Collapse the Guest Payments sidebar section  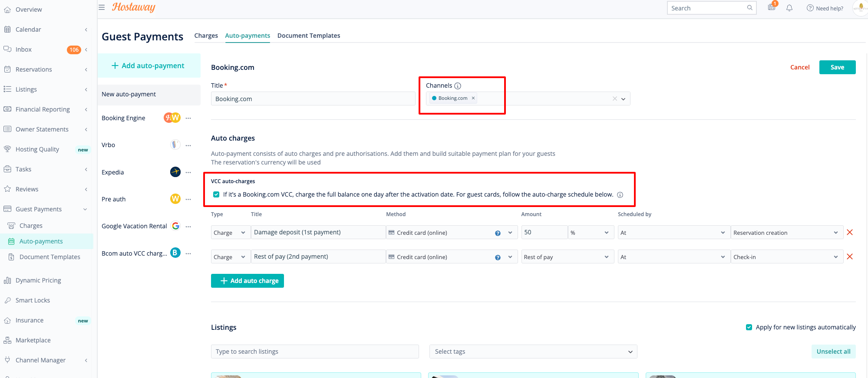(x=85, y=209)
